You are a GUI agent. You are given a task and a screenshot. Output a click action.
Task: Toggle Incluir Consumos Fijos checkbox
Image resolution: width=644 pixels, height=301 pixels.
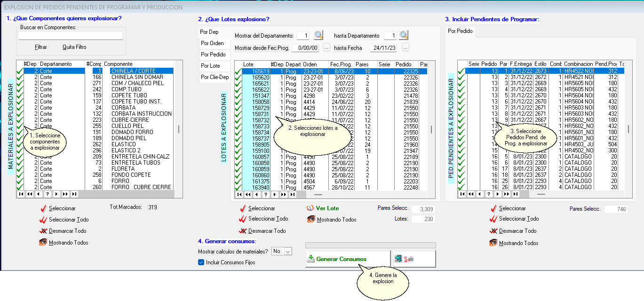point(201,262)
